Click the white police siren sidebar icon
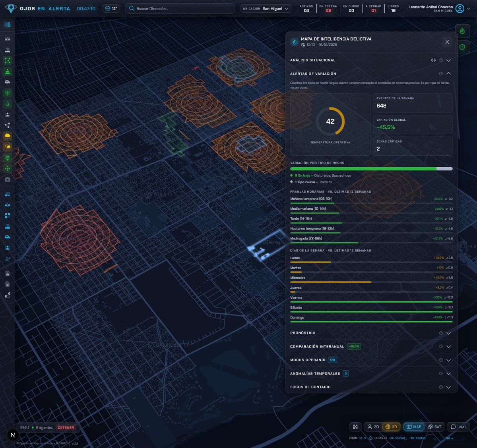The width and height of the screenshot is (477, 448). pos(8,50)
